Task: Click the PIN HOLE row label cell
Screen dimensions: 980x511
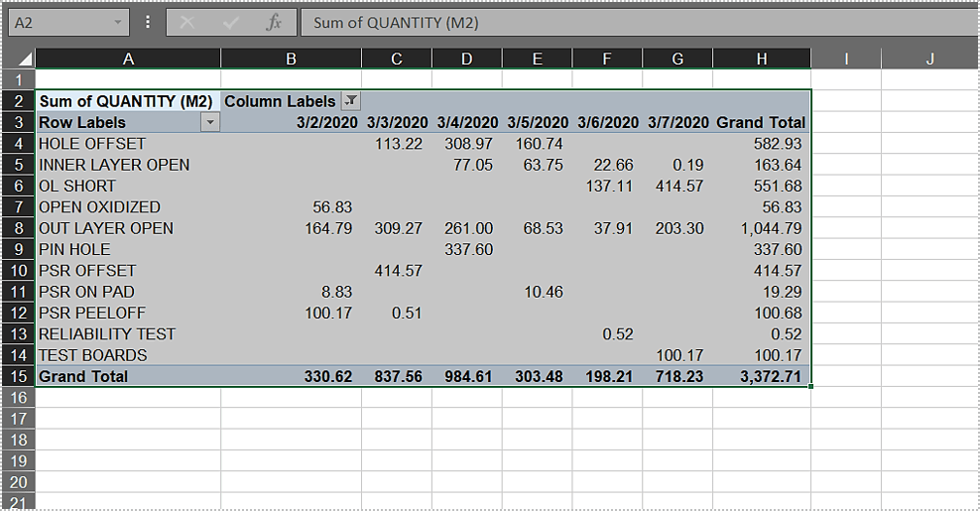Action: [128, 249]
